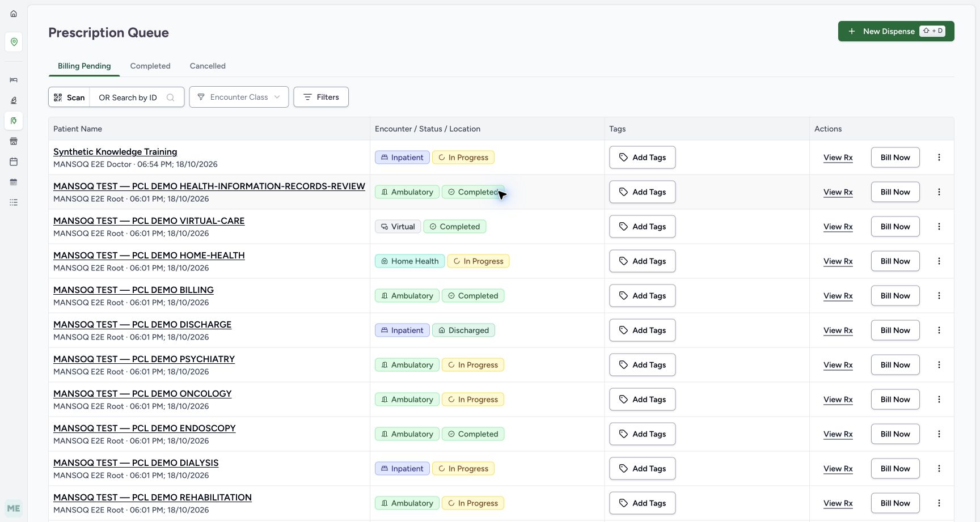
Task: Open more options for PCL DEMO BILLING row
Action: (939, 296)
